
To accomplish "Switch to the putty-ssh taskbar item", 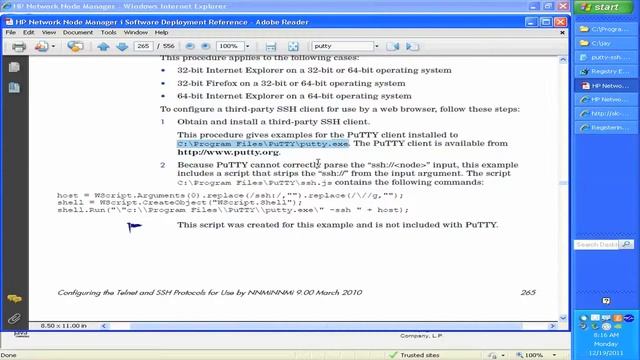I will pos(606,57).
